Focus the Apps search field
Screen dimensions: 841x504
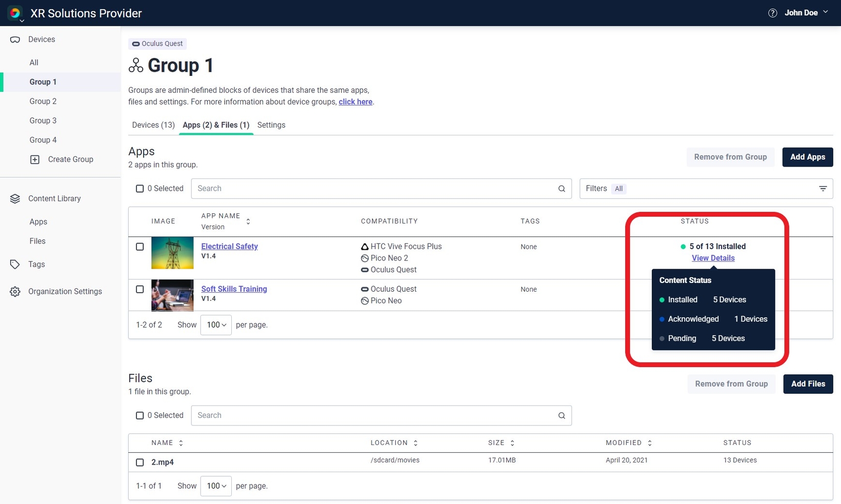(381, 189)
